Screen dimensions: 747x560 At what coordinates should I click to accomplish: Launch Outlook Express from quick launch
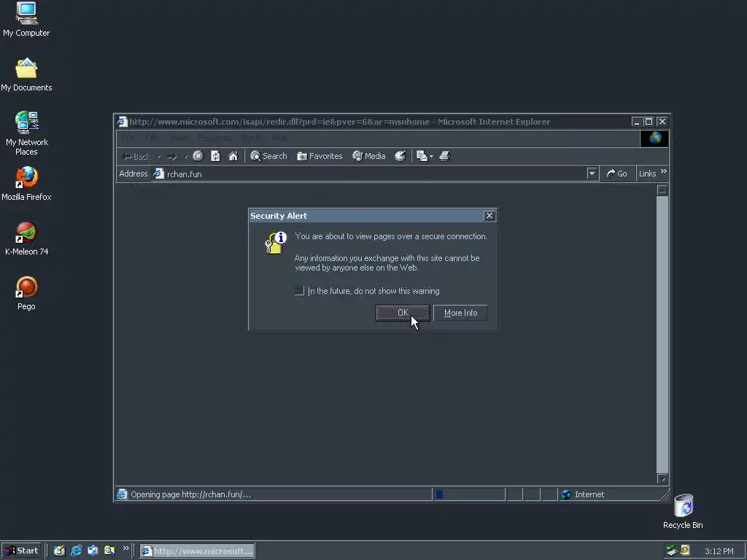tap(93, 551)
